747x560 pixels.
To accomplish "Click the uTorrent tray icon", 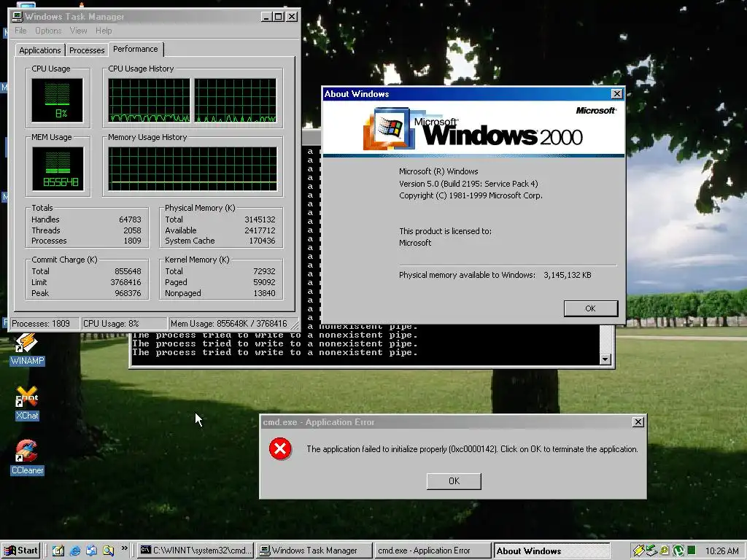I will [x=678, y=551].
